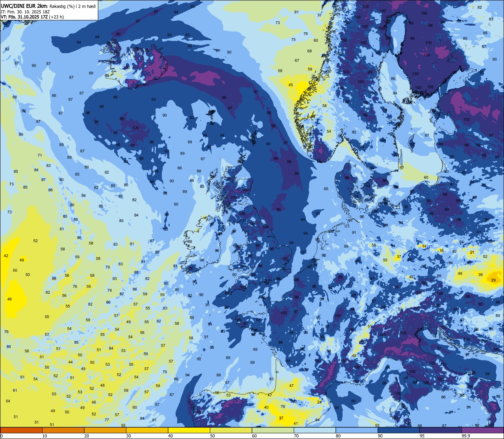Viewport: 504px width, 439px height.
Task: Select the 20–30 legend color segment
Action: coord(105,430)
